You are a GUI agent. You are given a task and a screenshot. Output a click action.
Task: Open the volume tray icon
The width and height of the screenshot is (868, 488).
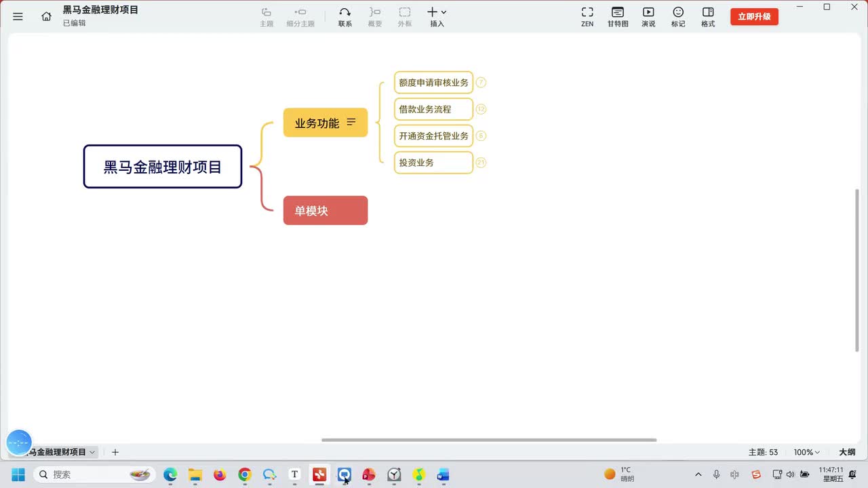tap(791, 474)
